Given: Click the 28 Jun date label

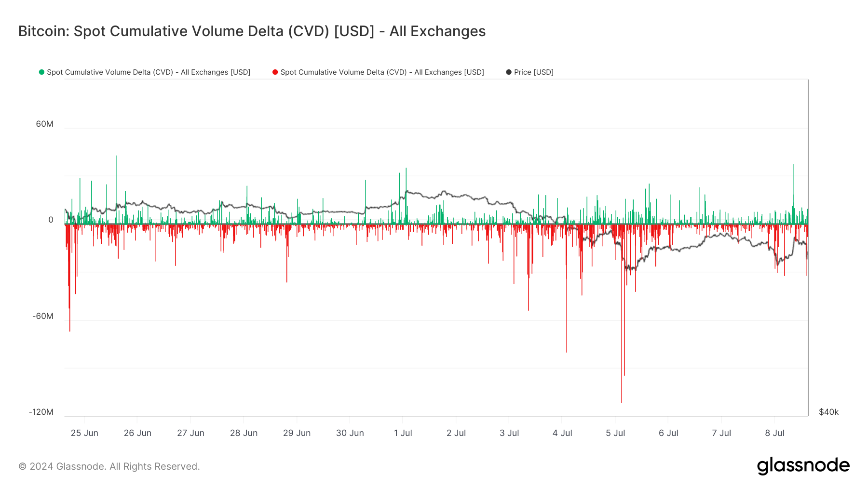Looking at the screenshot, I should tap(244, 433).
